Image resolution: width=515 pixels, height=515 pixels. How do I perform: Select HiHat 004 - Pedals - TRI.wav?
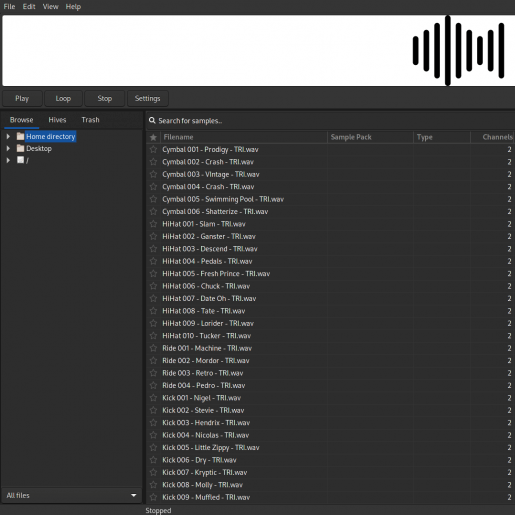click(207, 261)
